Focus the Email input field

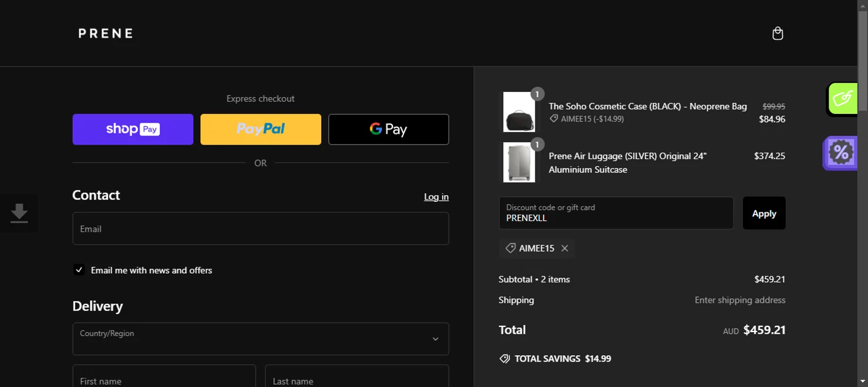[260, 228]
